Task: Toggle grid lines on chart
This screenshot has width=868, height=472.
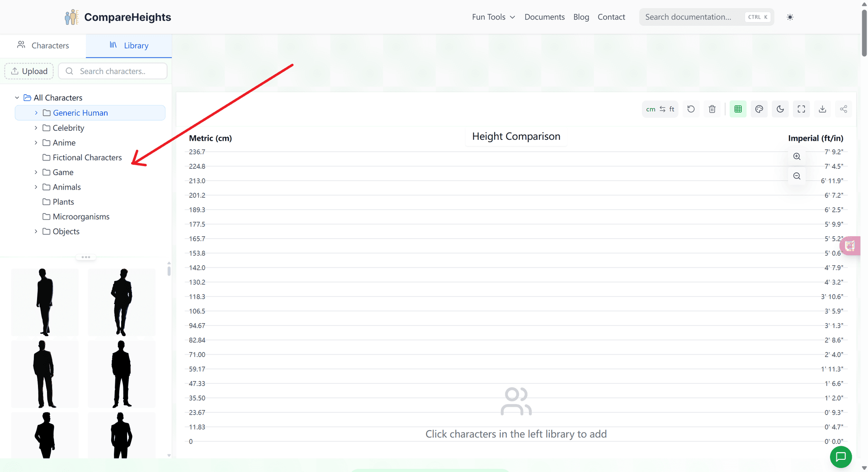Action: click(738, 109)
